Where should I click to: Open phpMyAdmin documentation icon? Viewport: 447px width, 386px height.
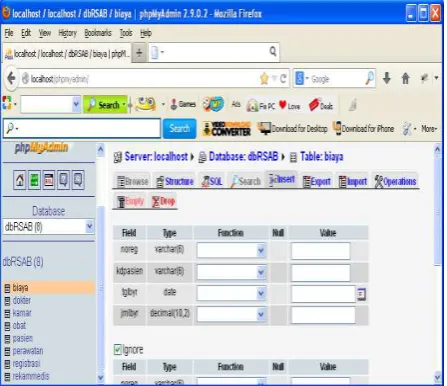click(x=63, y=180)
